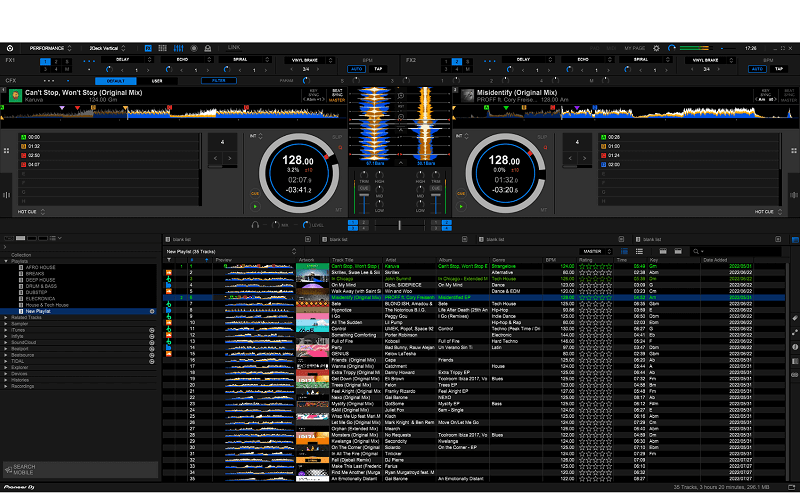Click the tag icon on the right sidebar
Screen dimensions: 800x498
click(x=795, y=318)
